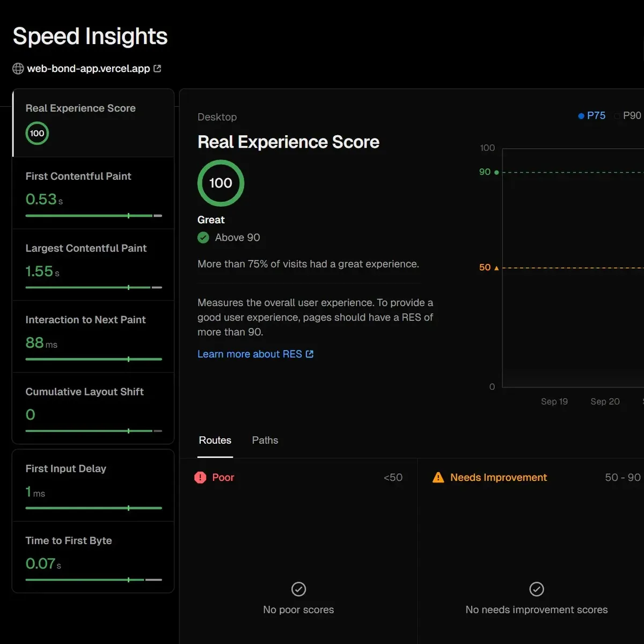Viewport: 644px width, 644px height.
Task: Click the red Poor alert icon
Action: point(200,477)
